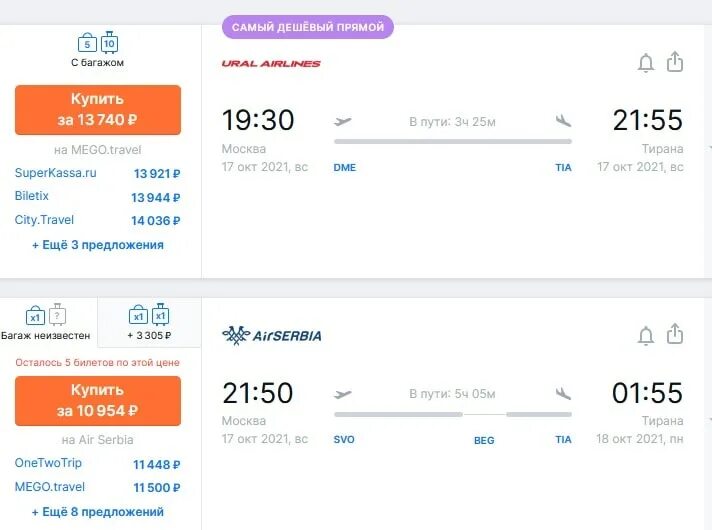This screenshot has width=712, height=530.
Task: Expand '+ Ещё 3 предложения' offers list
Action: tap(98, 245)
